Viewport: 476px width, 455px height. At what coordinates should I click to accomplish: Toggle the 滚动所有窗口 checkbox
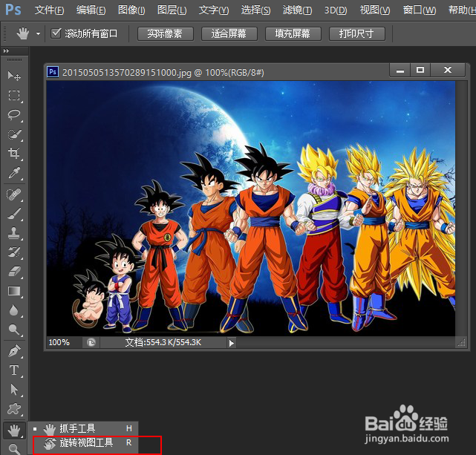[56, 33]
